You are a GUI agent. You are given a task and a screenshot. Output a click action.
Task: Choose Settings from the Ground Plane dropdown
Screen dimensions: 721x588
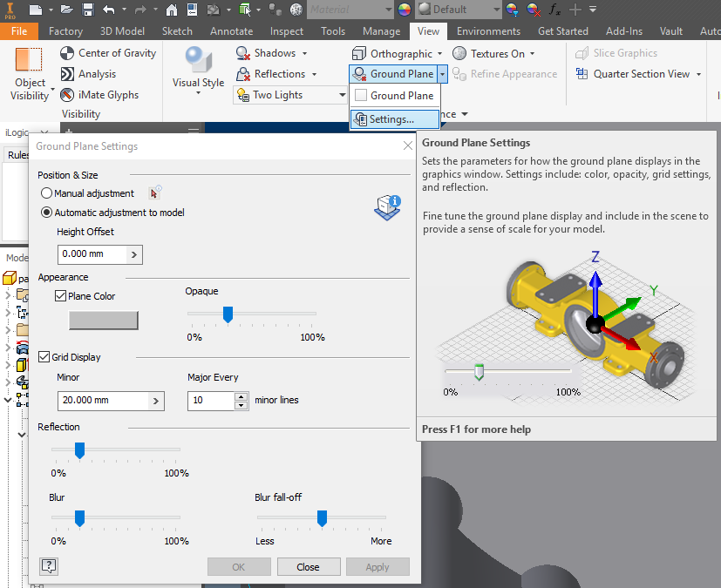point(394,118)
